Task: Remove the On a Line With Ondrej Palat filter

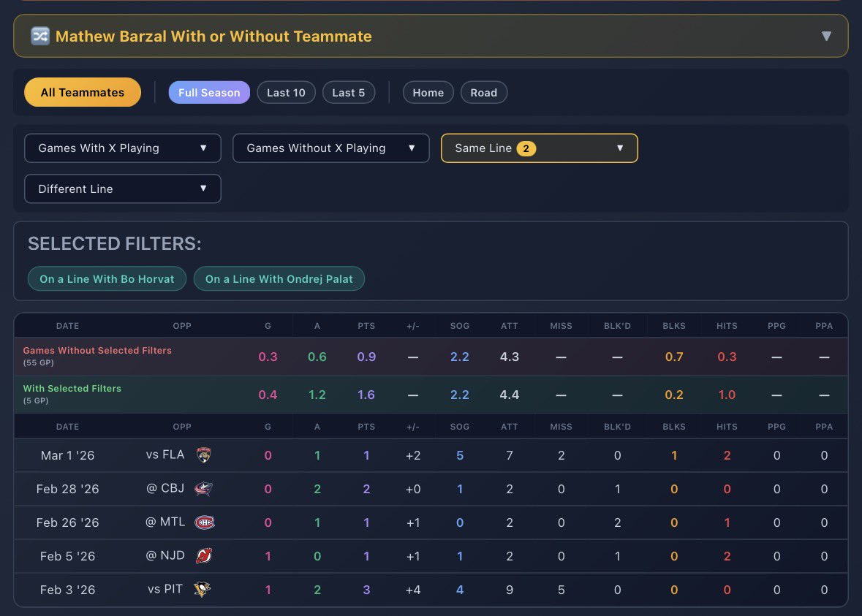Action: (x=279, y=278)
